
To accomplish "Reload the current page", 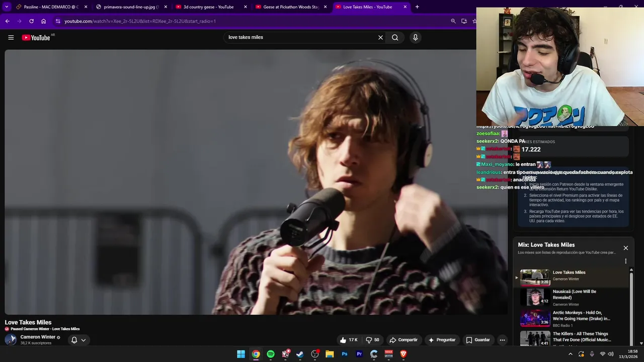I will 31,21.
